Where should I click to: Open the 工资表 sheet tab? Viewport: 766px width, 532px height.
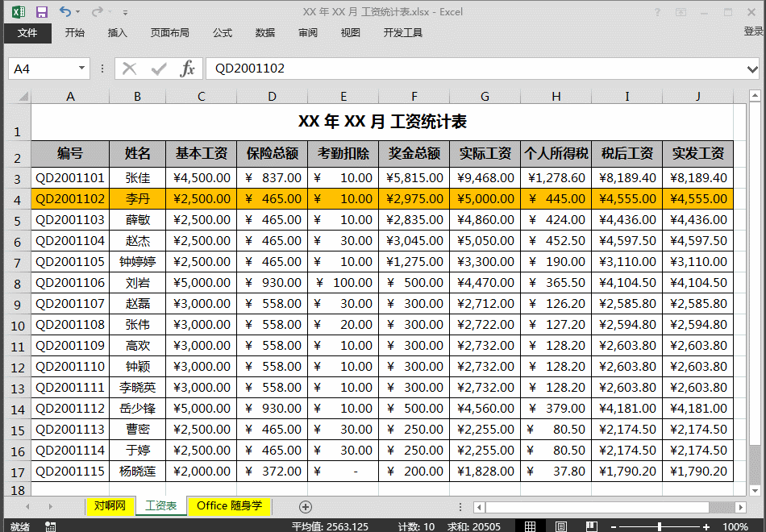coord(160,506)
